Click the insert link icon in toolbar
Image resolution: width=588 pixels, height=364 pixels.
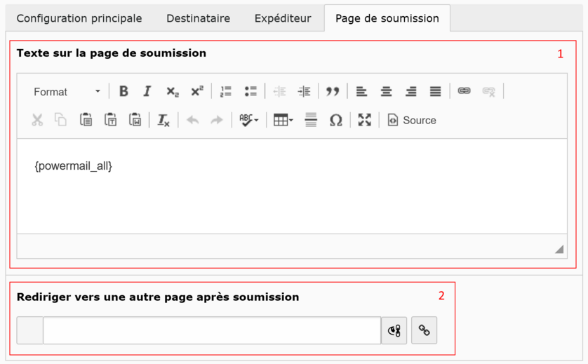pos(464,91)
